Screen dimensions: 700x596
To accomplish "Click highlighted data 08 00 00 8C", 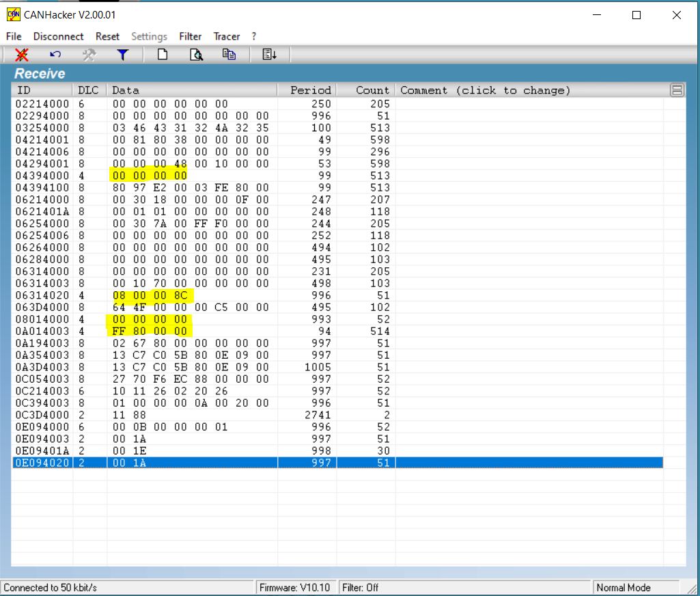I will [x=150, y=295].
